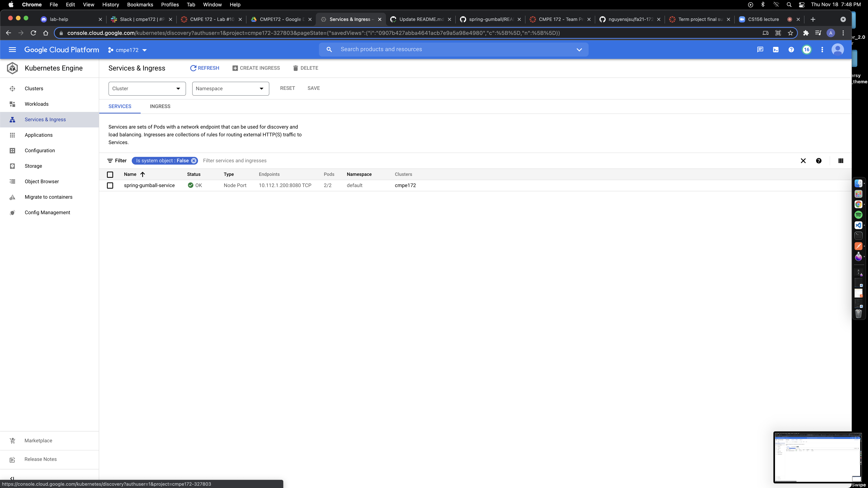This screenshot has width=868, height=488.
Task: Expand the Cluster dropdown
Action: pyautogui.click(x=147, y=88)
